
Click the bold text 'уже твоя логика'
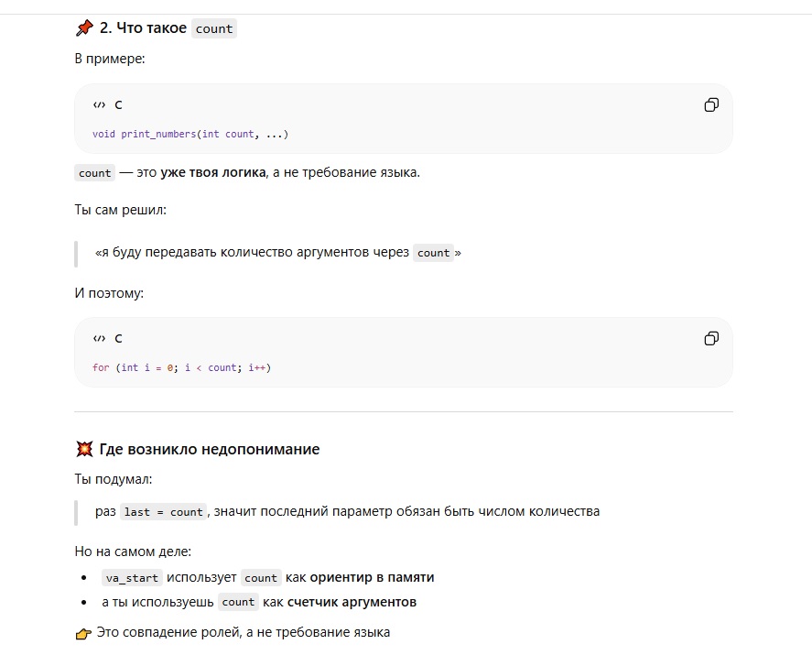[213, 172]
